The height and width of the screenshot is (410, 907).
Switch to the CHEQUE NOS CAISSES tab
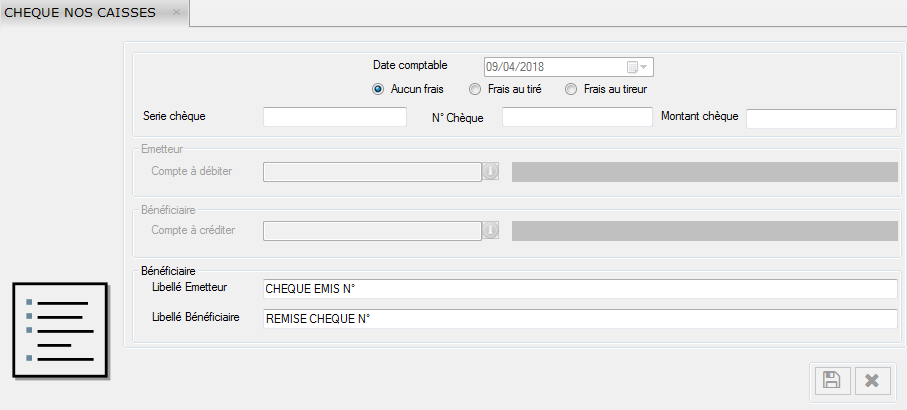pyautogui.click(x=80, y=12)
